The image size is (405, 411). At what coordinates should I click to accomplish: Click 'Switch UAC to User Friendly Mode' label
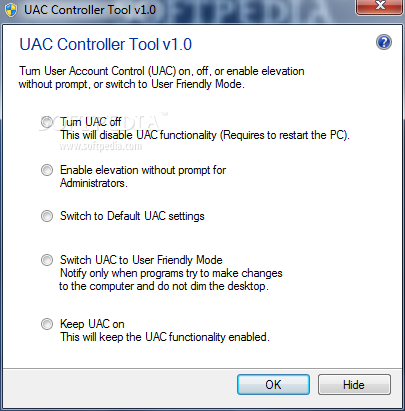(x=141, y=260)
